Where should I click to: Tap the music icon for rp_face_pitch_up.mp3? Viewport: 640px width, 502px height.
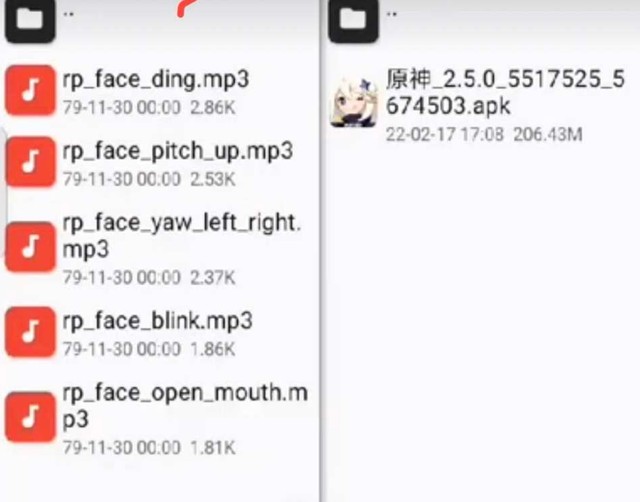30,162
